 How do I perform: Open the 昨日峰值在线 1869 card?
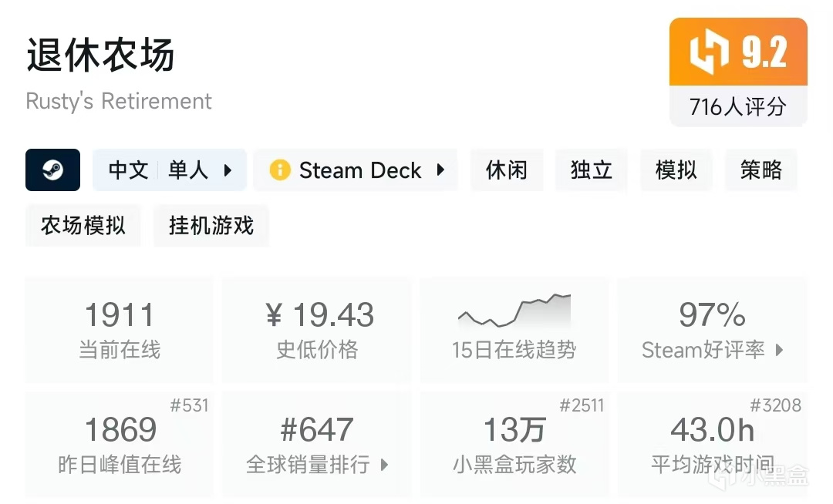click(x=120, y=444)
